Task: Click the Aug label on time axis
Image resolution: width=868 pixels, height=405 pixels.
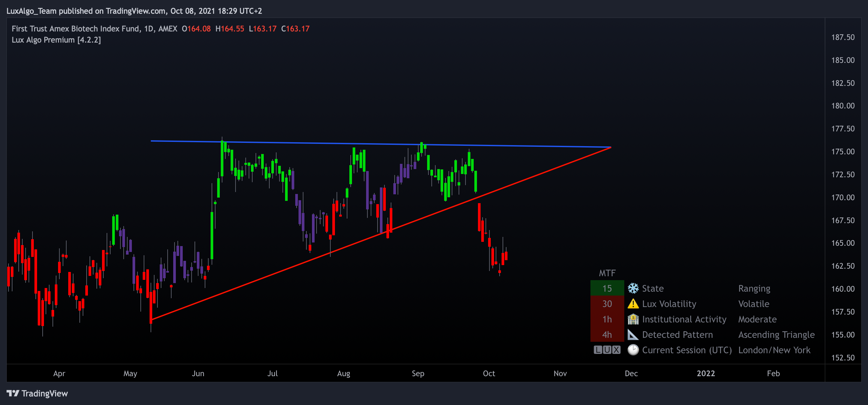Action: (344, 373)
